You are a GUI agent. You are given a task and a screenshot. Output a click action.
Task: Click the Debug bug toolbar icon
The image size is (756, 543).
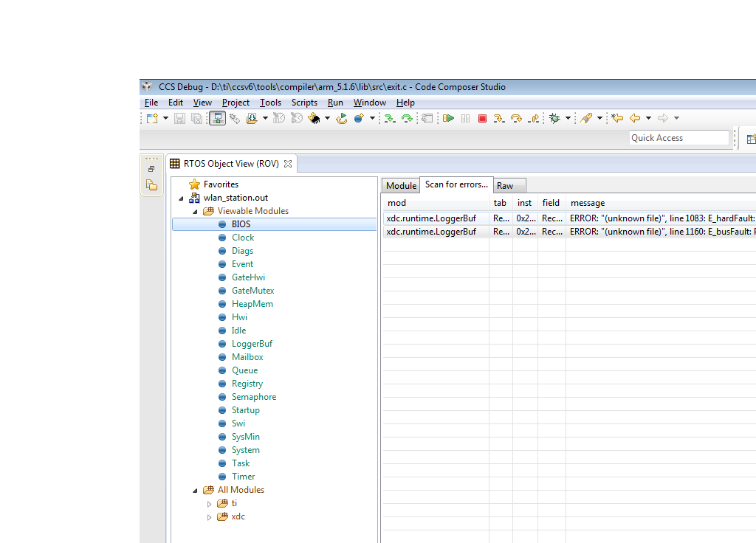coord(555,118)
